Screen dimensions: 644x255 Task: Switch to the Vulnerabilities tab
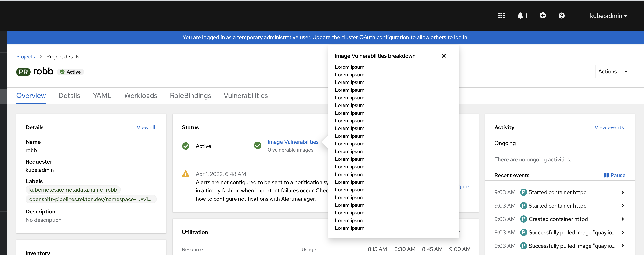pos(246,96)
